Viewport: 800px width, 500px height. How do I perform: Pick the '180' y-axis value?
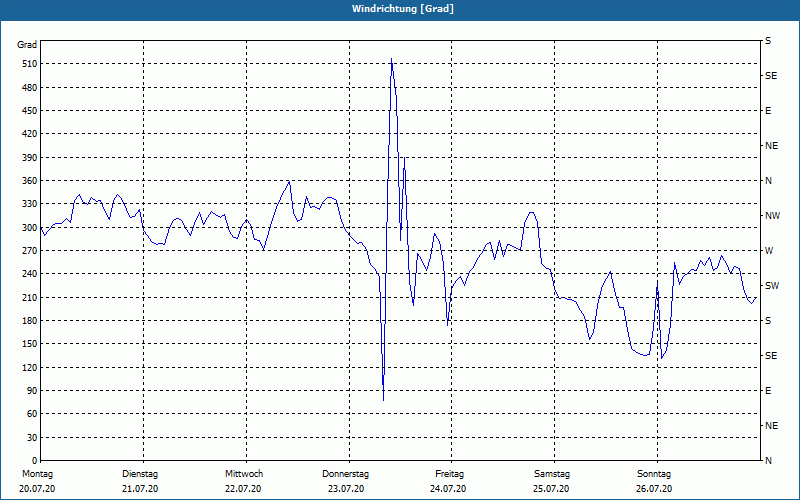coord(29,321)
